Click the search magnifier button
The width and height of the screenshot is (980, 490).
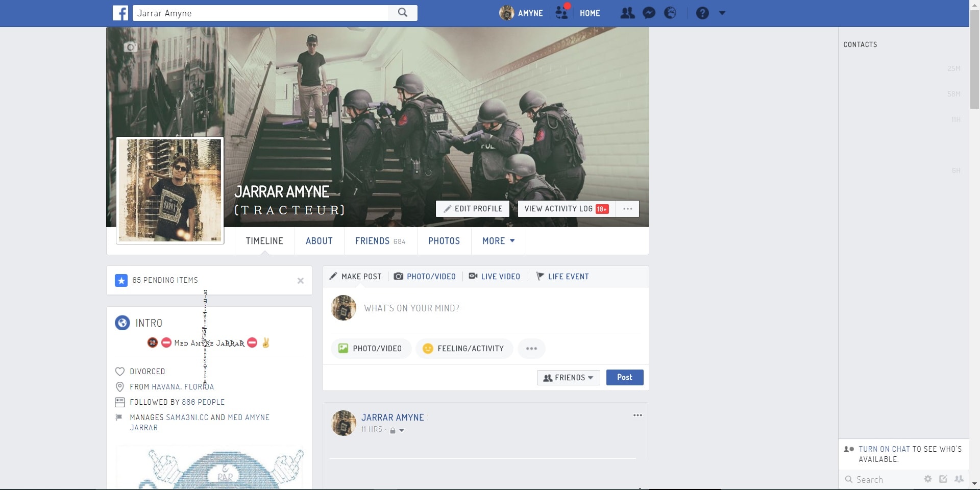(x=403, y=13)
